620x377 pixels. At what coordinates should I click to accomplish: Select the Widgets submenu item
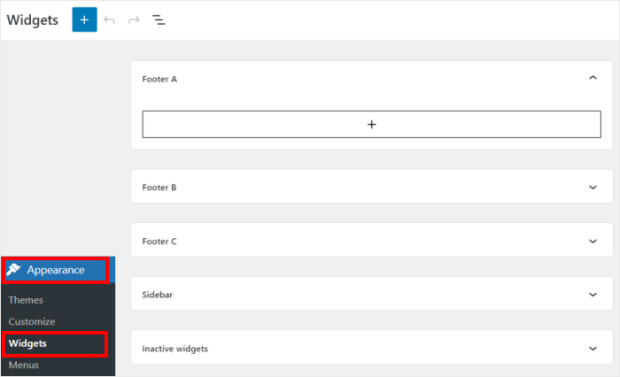click(28, 343)
